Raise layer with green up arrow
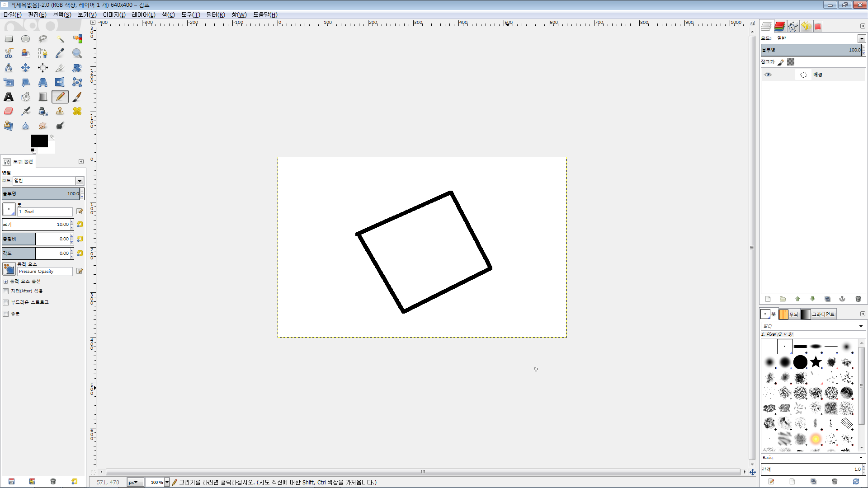 [x=797, y=299]
